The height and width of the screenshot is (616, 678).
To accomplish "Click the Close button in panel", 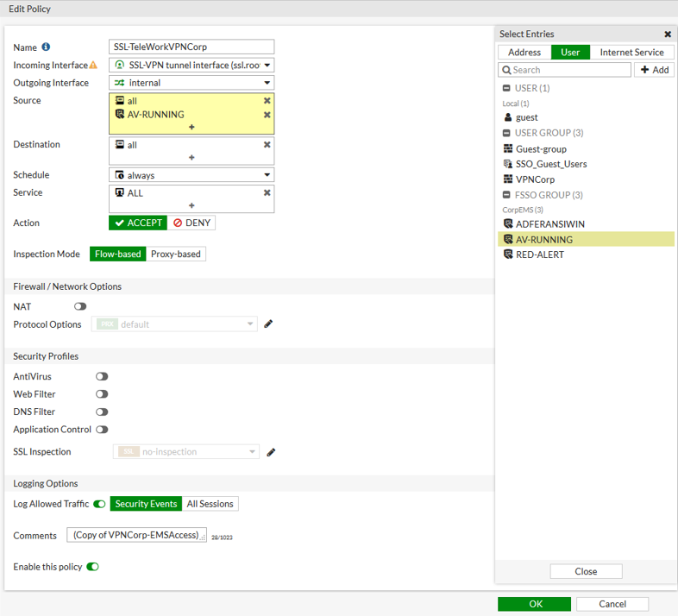I will [x=586, y=571].
